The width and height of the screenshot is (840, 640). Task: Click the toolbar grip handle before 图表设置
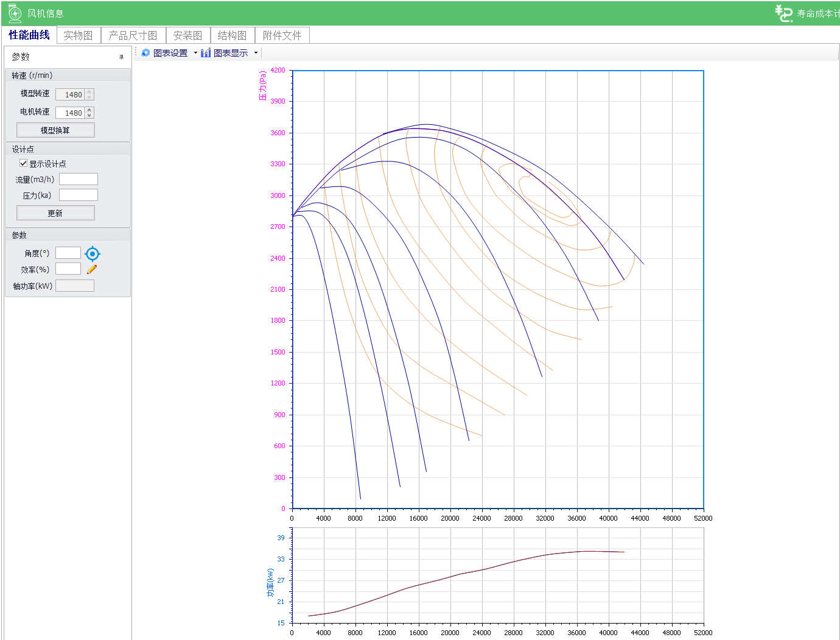136,53
